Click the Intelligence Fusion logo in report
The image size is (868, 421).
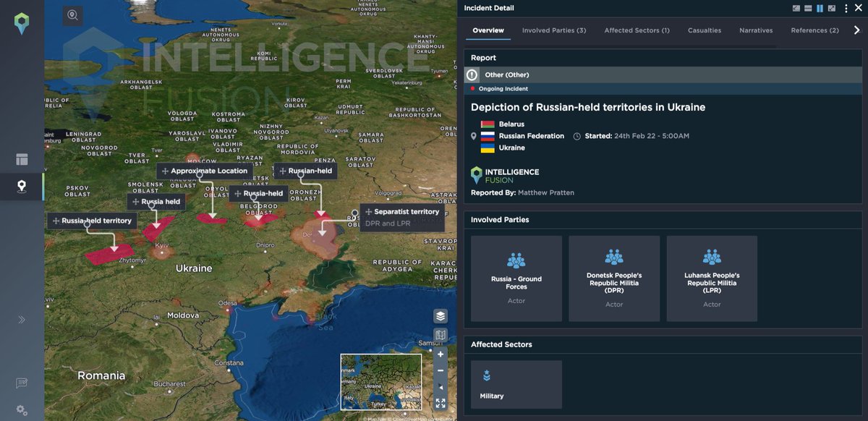[505, 175]
